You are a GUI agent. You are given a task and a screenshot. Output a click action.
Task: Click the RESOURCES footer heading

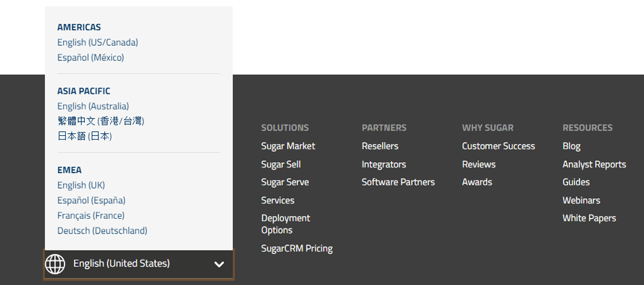[588, 127]
